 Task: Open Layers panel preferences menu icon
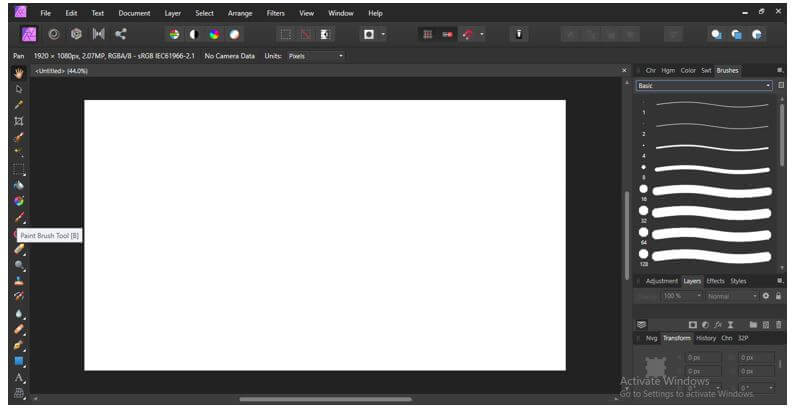(x=780, y=281)
